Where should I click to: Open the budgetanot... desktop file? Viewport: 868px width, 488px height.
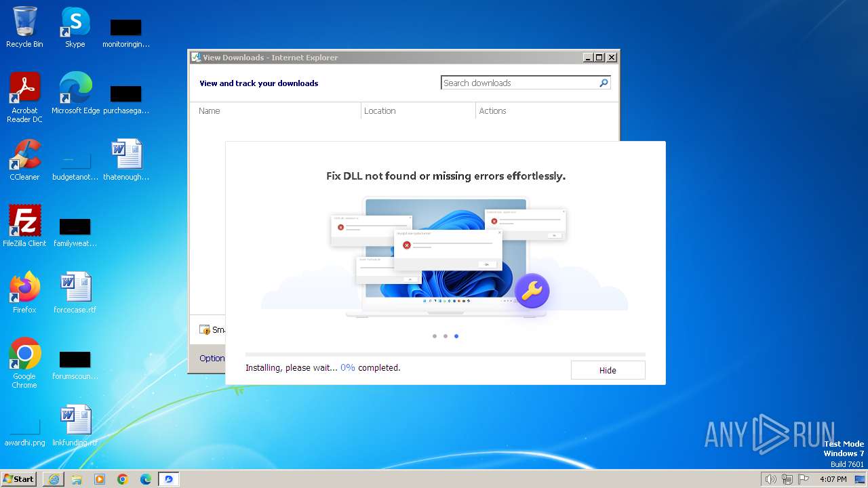pos(75,165)
